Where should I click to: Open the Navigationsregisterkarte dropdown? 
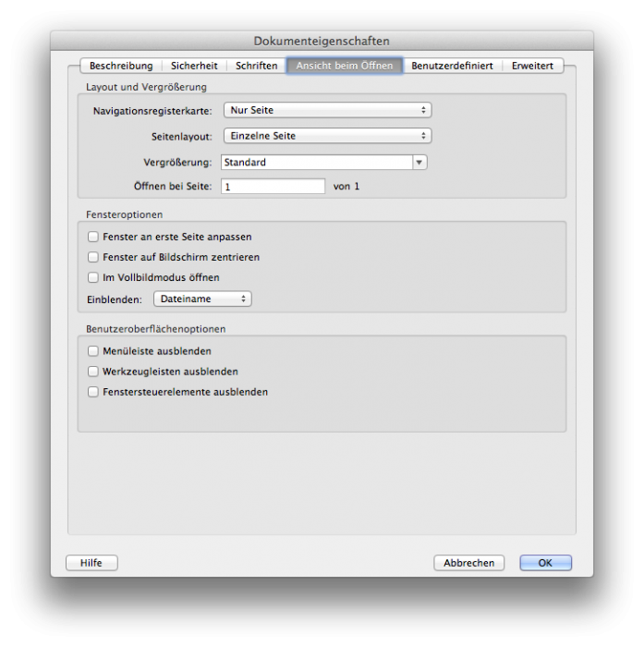(x=328, y=110)
